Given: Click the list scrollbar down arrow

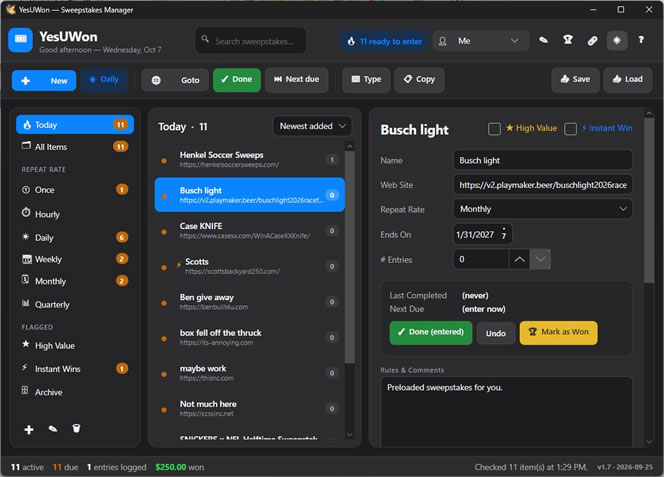Looking at the screenshot, I should (x=349, y=434).
